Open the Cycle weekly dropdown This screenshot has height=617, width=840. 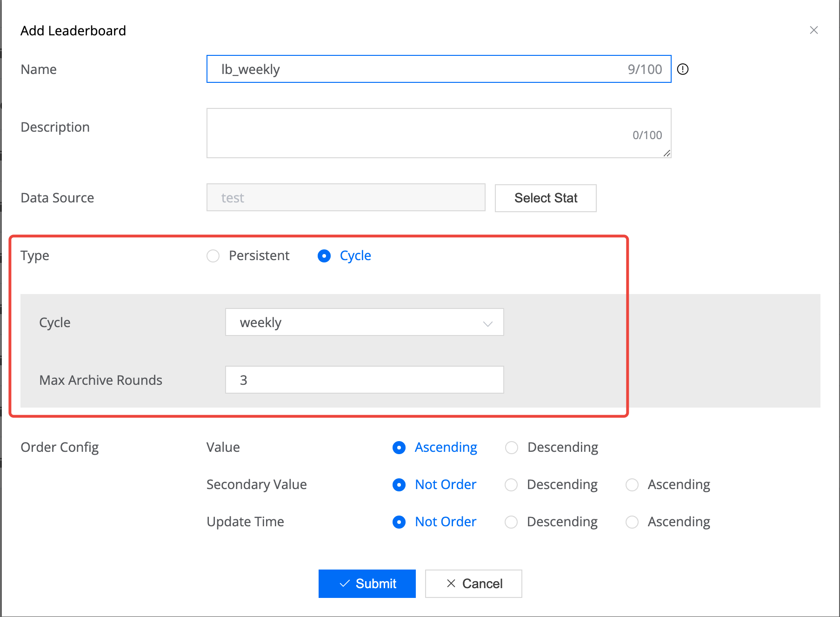point(364,322)
